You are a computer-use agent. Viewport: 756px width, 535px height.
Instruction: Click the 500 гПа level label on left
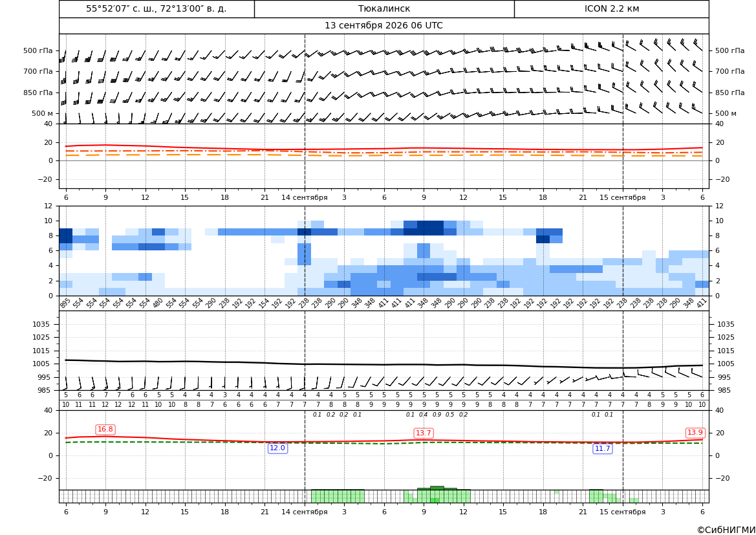click(x=38, y=50)
